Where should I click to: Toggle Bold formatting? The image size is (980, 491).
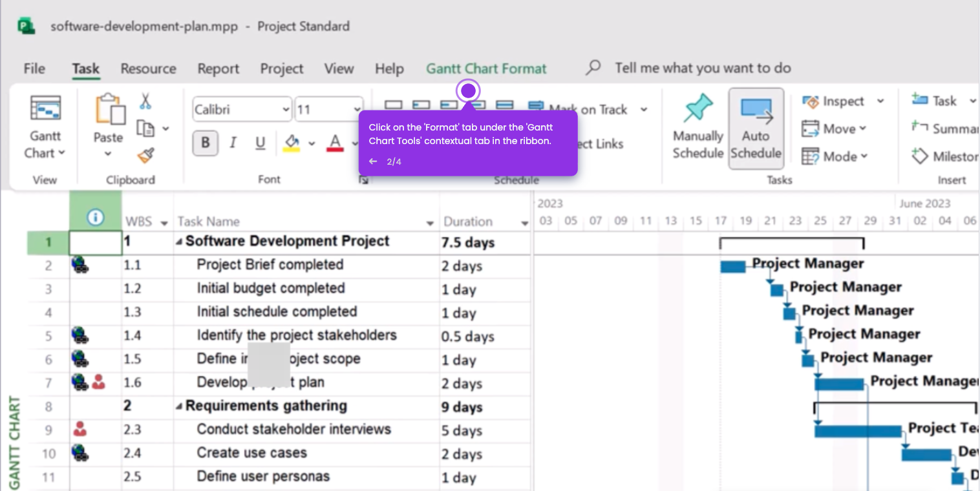(206, 143)
